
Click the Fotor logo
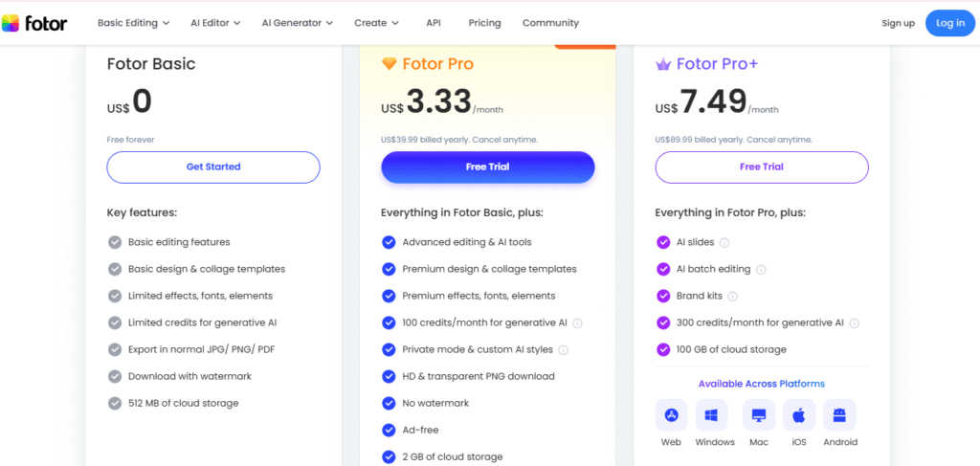pos(34,23)
